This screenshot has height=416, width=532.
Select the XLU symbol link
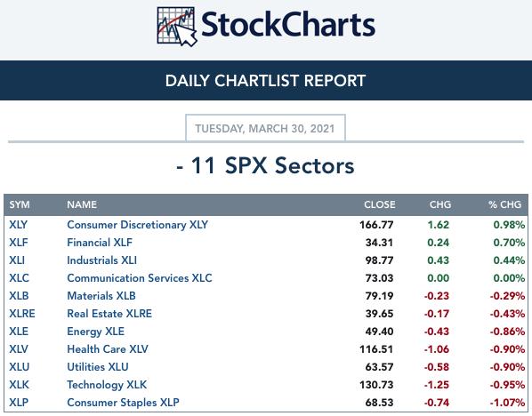click(19, 367)
